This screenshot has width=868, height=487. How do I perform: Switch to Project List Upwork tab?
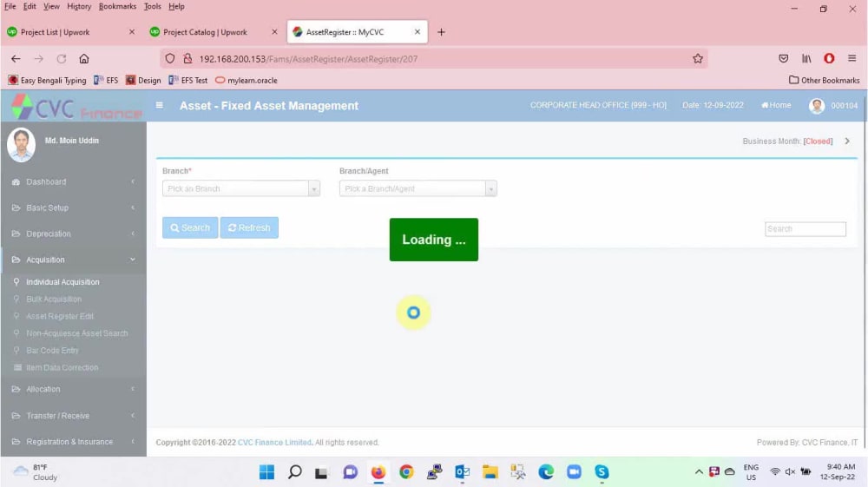tap(71, 32)
